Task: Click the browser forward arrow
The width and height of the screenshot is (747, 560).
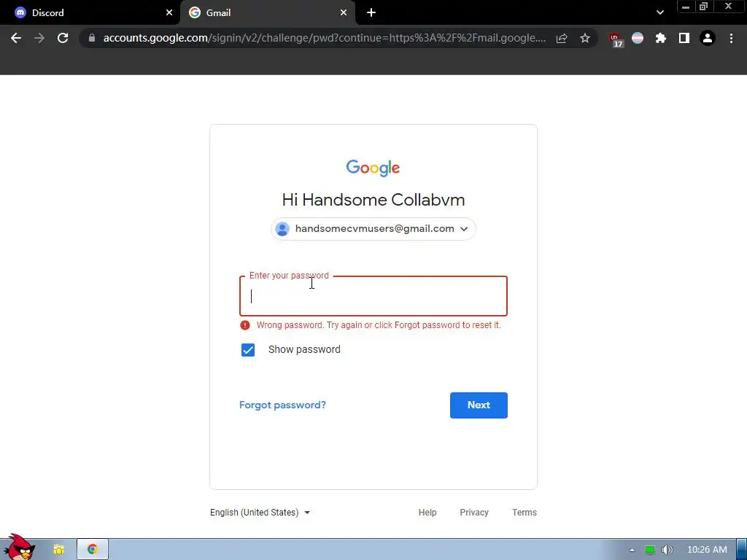Action: click(39, 38)
